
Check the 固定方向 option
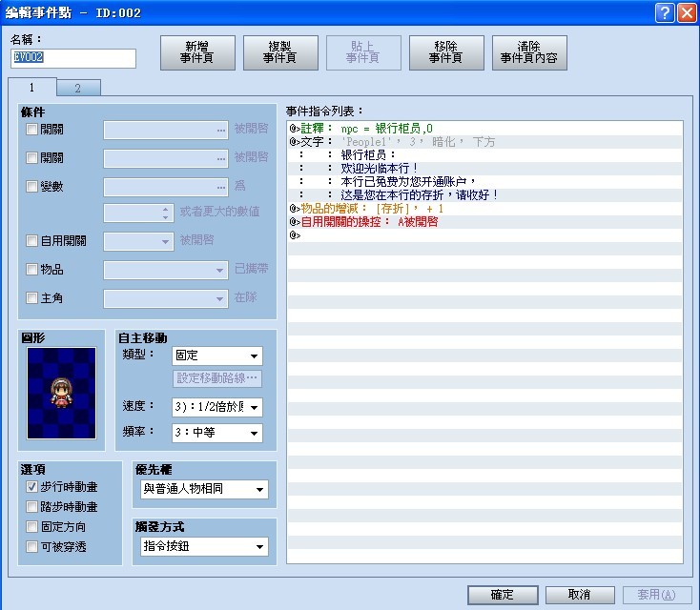[31, 527]
